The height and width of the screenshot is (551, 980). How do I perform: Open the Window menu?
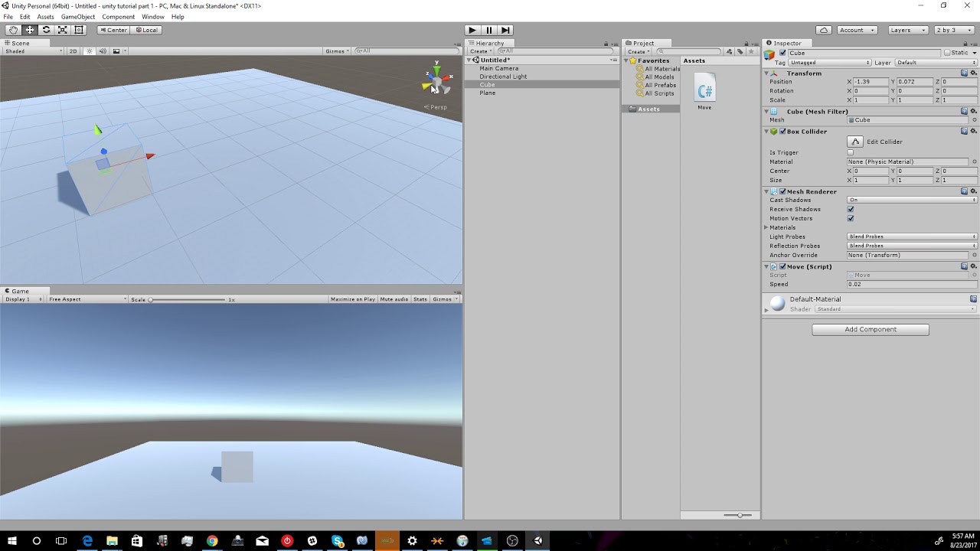coord(152,17)
